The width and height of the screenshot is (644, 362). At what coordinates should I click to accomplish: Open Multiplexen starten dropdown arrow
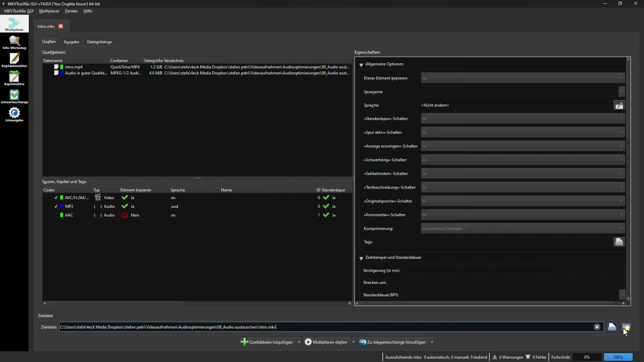click(354, 342)
